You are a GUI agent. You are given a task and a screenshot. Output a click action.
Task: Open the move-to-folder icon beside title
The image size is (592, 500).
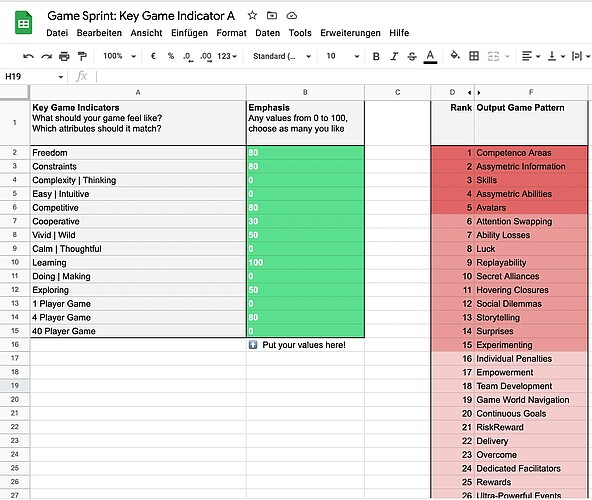tap(272, 15)
